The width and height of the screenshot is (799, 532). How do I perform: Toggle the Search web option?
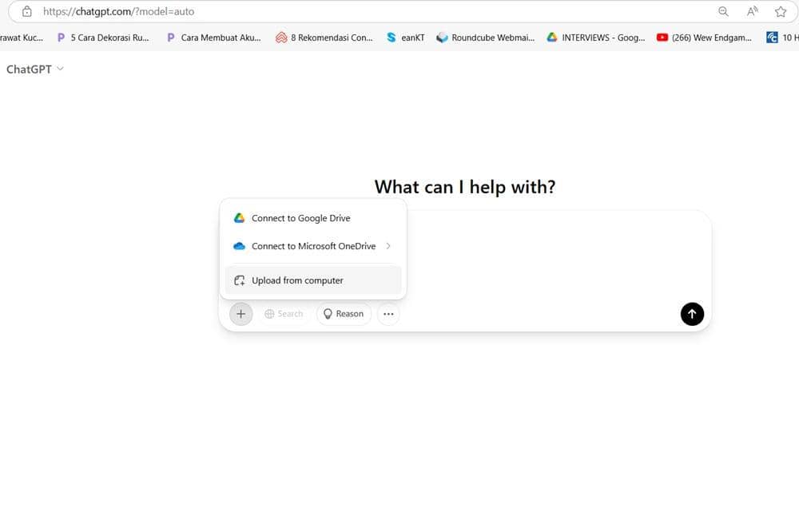pos(284,314)
